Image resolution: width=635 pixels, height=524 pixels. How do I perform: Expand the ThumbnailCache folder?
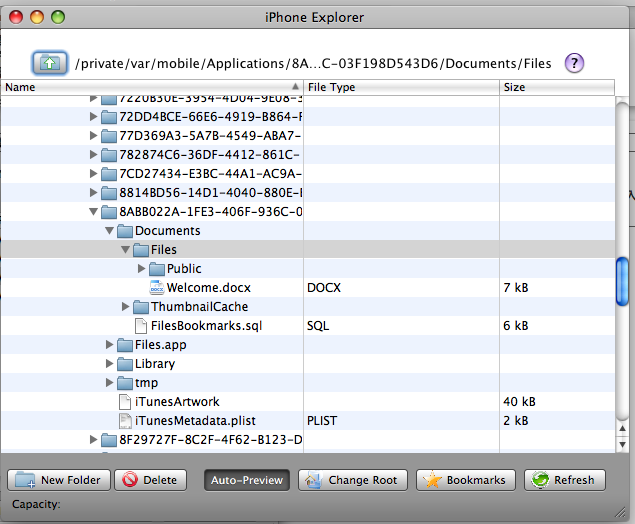tap(126, 307)
